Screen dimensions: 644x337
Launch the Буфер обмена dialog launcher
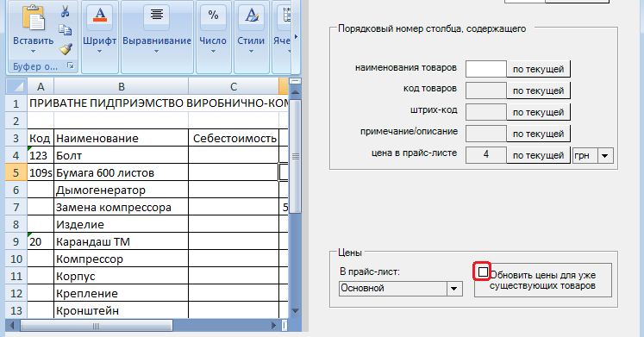(71, 66)
